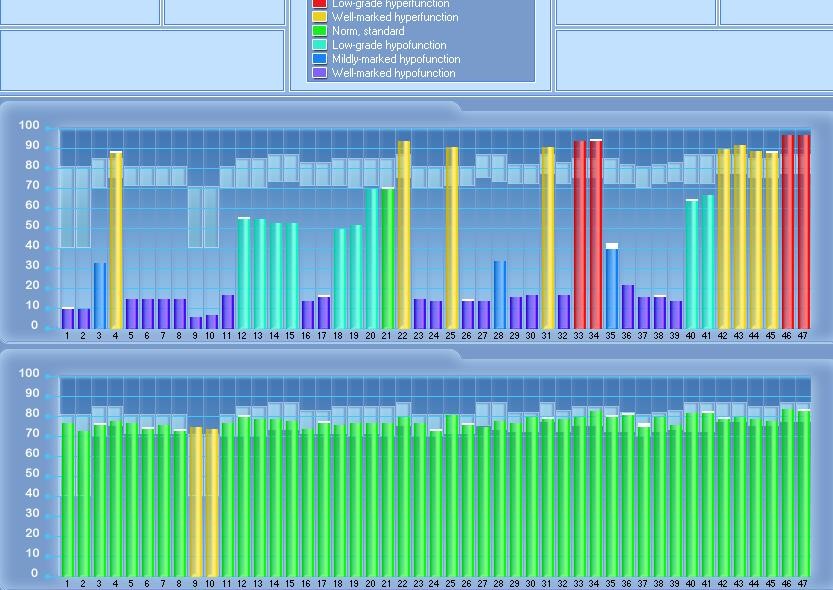The height and width of the screenshot is (590, 833).
Task: Select the 'Mildly-marked hypofunction' legend label
Action: pos(396,59)
